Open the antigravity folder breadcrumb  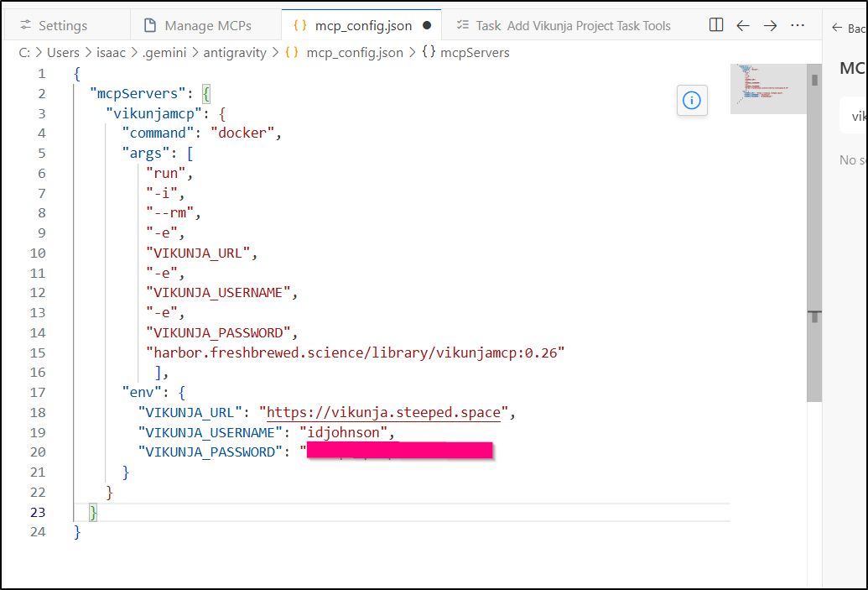234,52
